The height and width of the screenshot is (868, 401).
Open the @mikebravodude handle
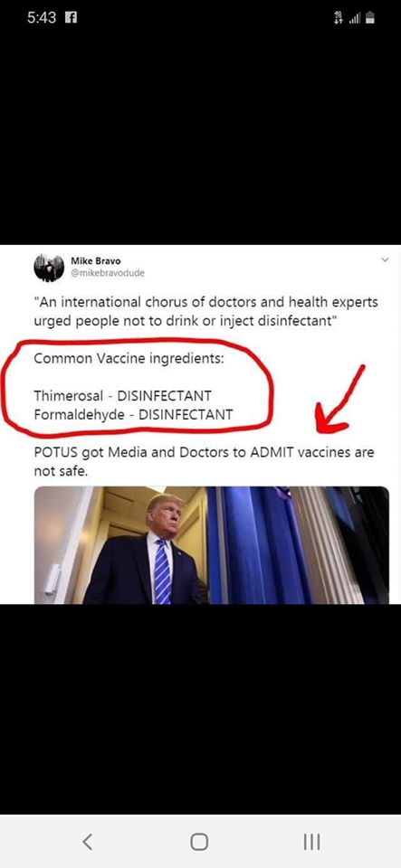[x=108, y=273]
